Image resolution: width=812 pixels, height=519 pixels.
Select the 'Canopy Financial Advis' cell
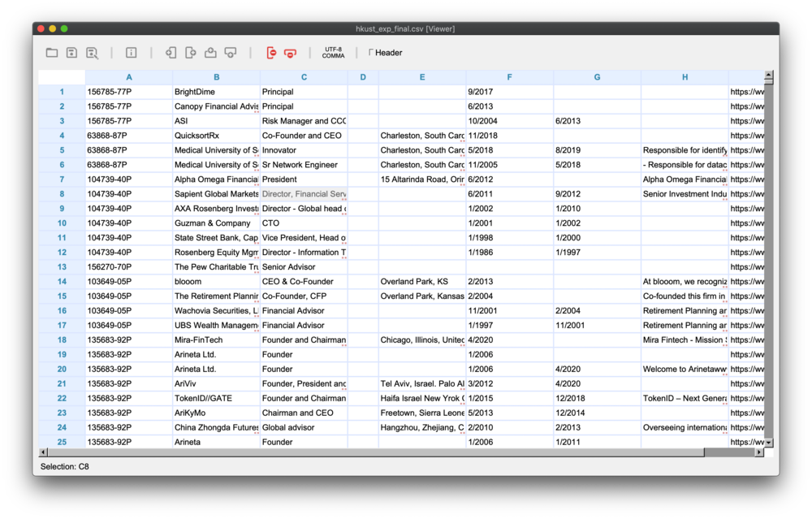pyautogui.click(x=217, y=106)
